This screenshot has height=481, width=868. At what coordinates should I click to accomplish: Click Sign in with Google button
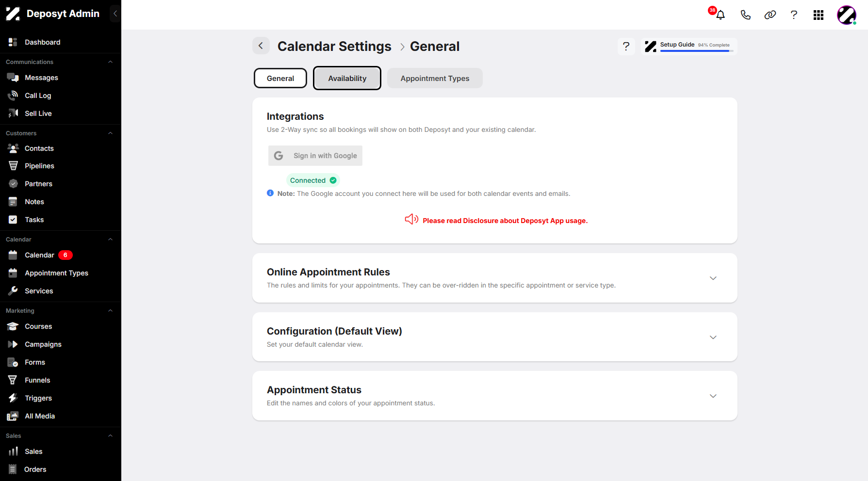(315, 156)
